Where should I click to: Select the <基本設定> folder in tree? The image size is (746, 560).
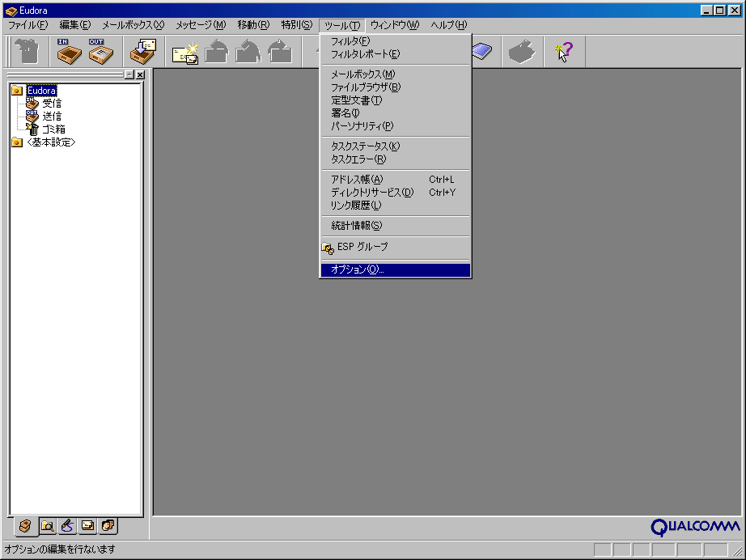coord(51,142)
